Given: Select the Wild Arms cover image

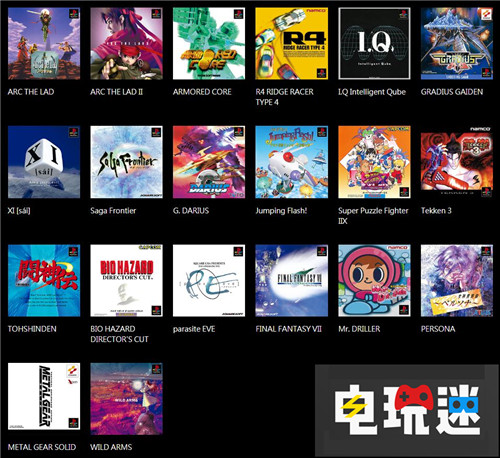Looking at the screenshot, I should 126,399.
